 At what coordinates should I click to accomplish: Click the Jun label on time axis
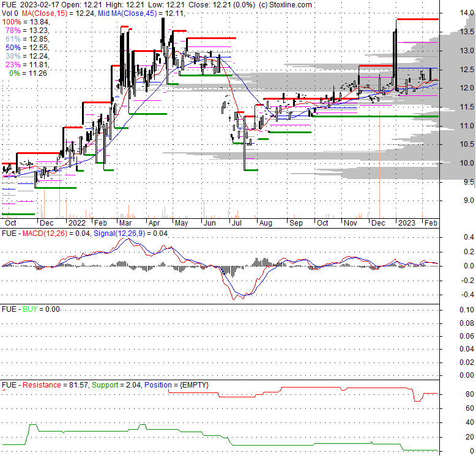pyautogui.click(x=209, y=223)
